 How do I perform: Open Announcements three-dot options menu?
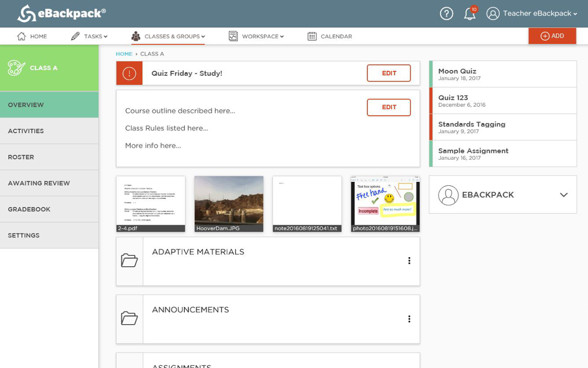[409, 319]
